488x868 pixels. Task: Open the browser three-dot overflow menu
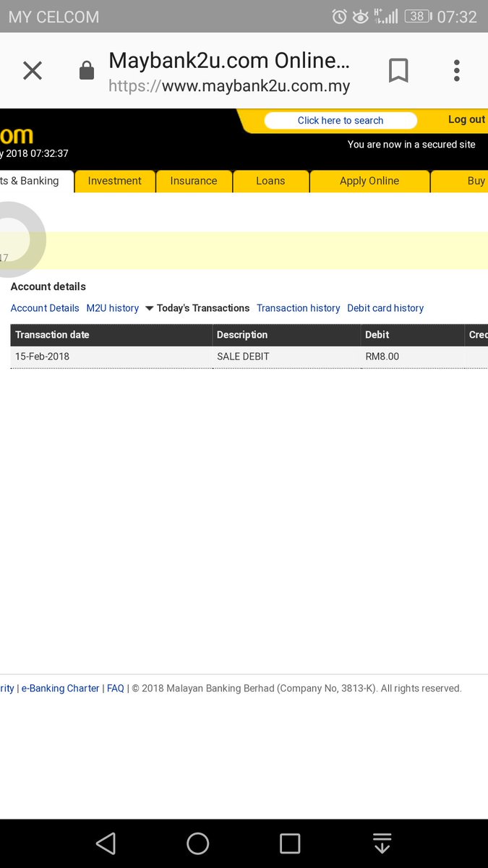pos(456,70)
